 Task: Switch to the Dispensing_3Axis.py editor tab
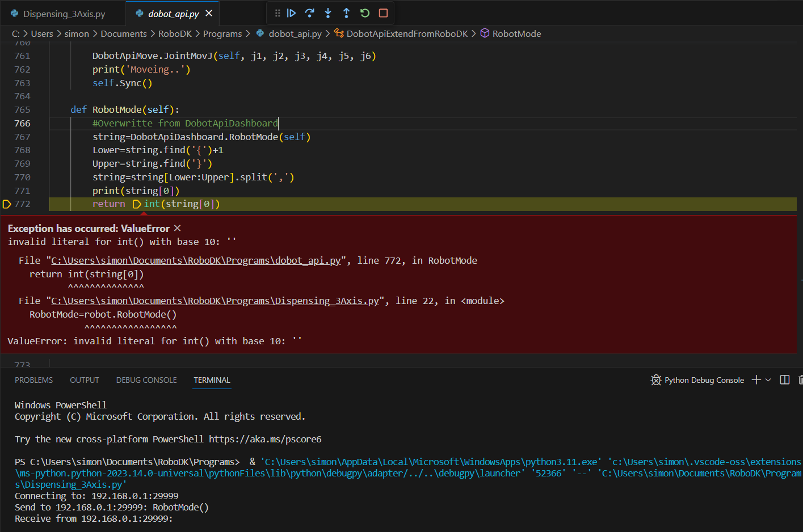coord(64,14)
